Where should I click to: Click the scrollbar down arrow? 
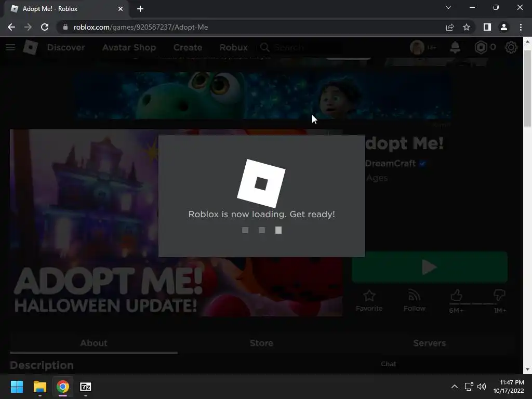(x=527, y=369)
